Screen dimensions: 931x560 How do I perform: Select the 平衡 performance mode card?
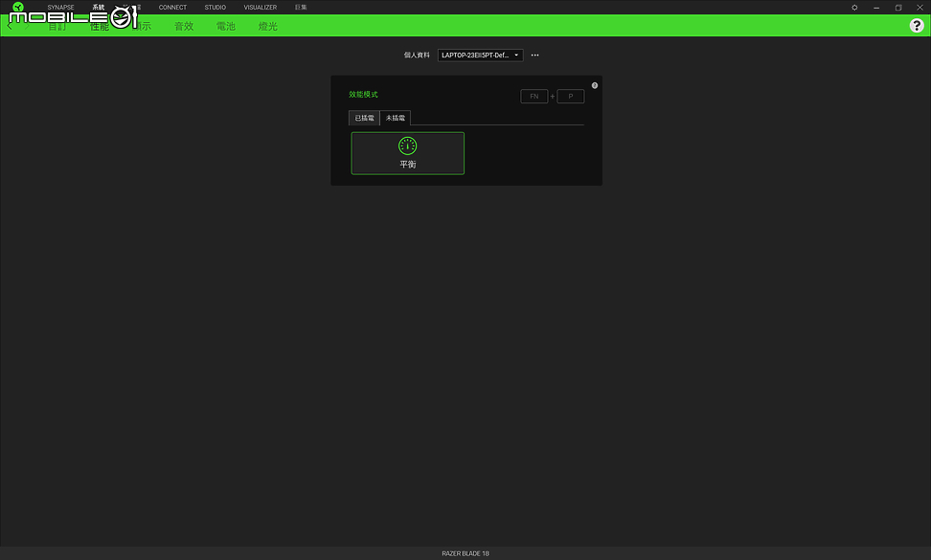407,153
